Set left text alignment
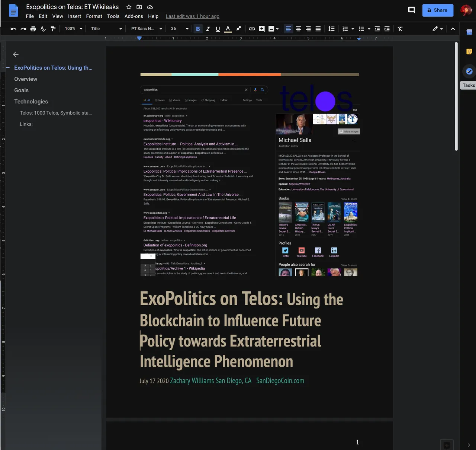This screenshot has width=476, height=450. (x=288, y=29)
